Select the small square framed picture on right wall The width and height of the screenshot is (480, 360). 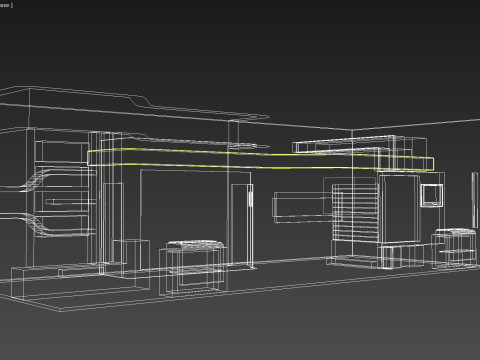[x=432, y=195]
